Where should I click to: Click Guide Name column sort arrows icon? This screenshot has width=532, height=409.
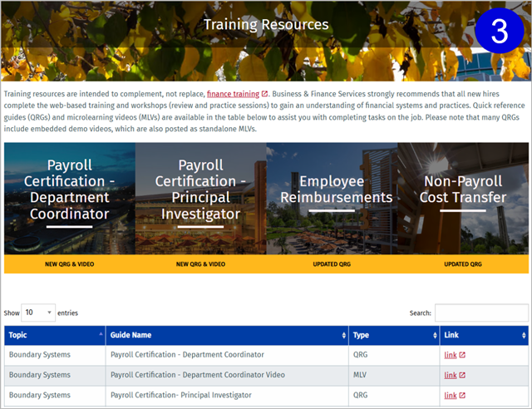(x=343, y=335)
